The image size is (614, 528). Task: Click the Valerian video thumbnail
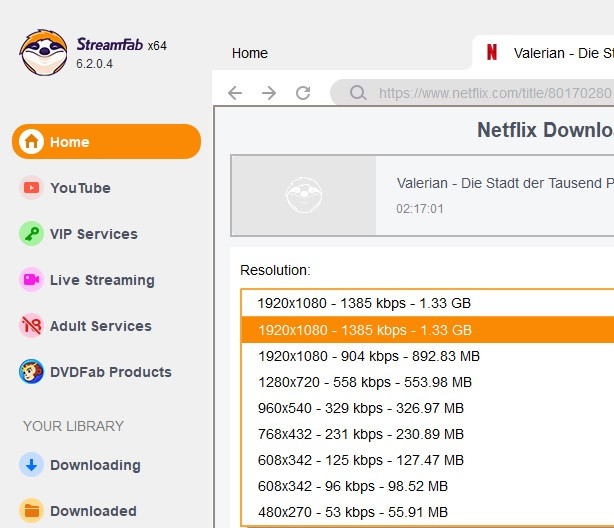click(x=303, y=196)
